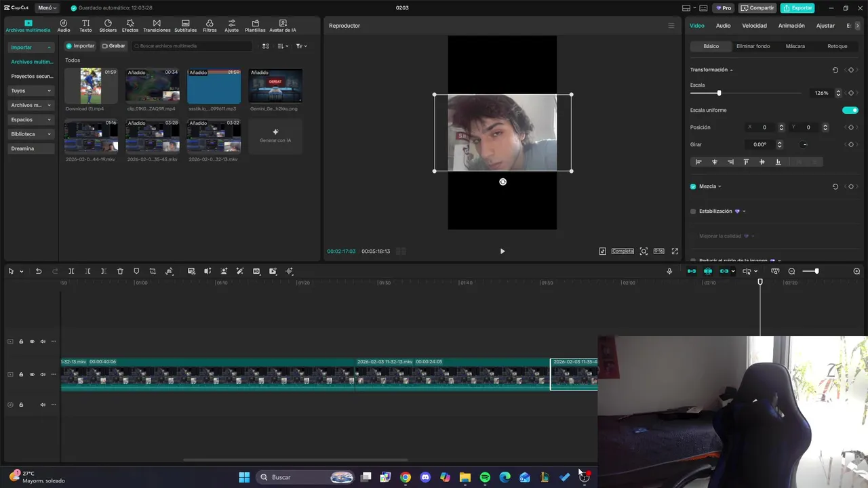Click the Exportar button
The width and height of the screenshot is (868, 488).
point(797,8)
